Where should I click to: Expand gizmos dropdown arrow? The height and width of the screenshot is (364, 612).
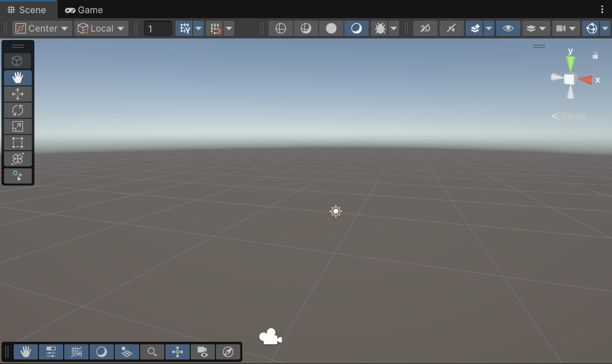tap(605, 28)
